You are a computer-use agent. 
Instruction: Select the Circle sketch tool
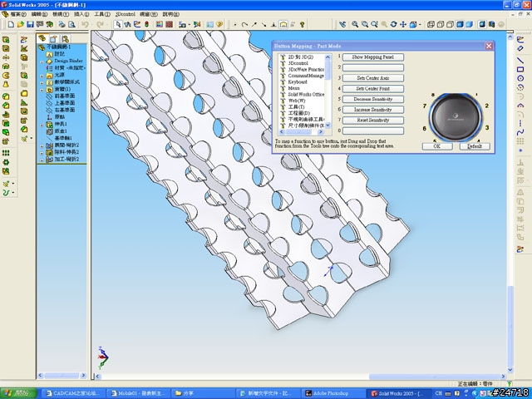pyautogui.click(x=520, y=78)
